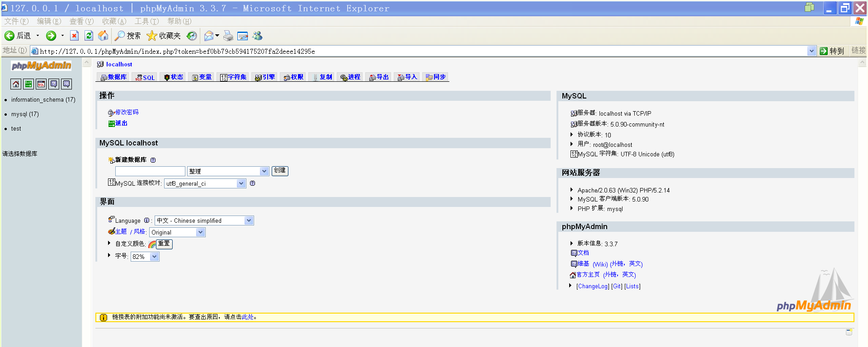
Task: Open the Messenger people icon
Action: point(258,36)
